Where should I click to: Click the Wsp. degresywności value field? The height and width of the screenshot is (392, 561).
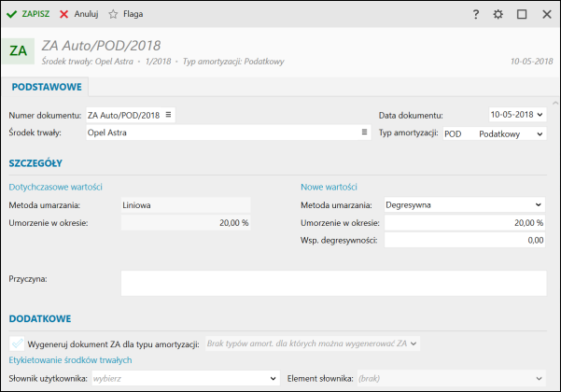(x=465, y=241)
